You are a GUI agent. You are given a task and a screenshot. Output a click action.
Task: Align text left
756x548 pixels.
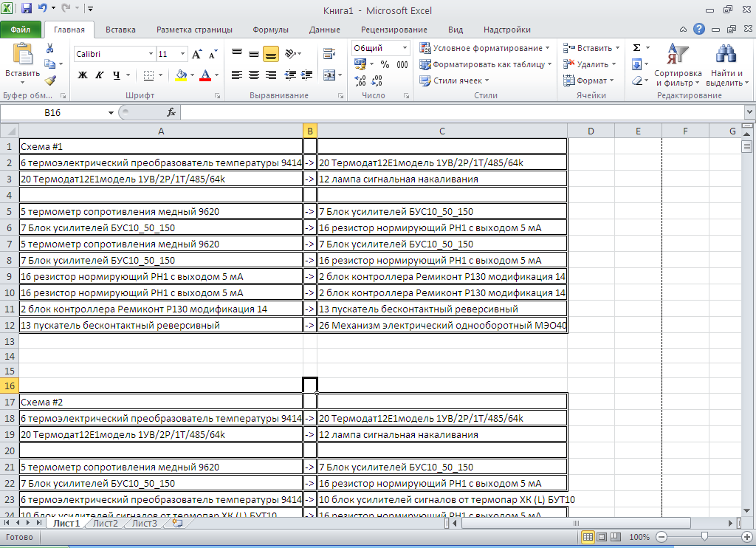pyautogui.click(x=237, y=75)
